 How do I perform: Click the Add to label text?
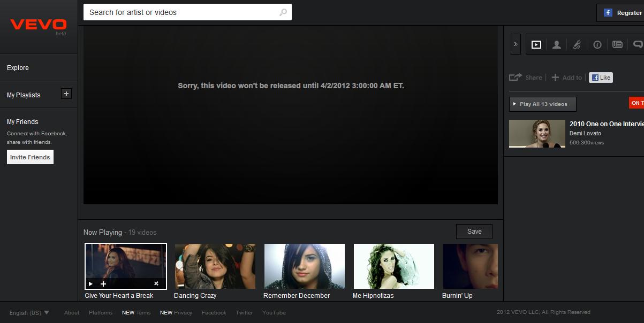tap(572, 78)
